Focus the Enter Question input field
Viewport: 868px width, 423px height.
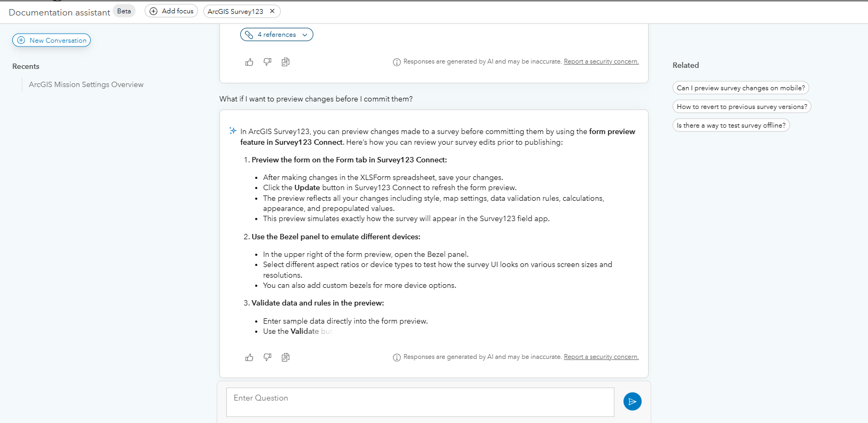[x=420, y=402]
